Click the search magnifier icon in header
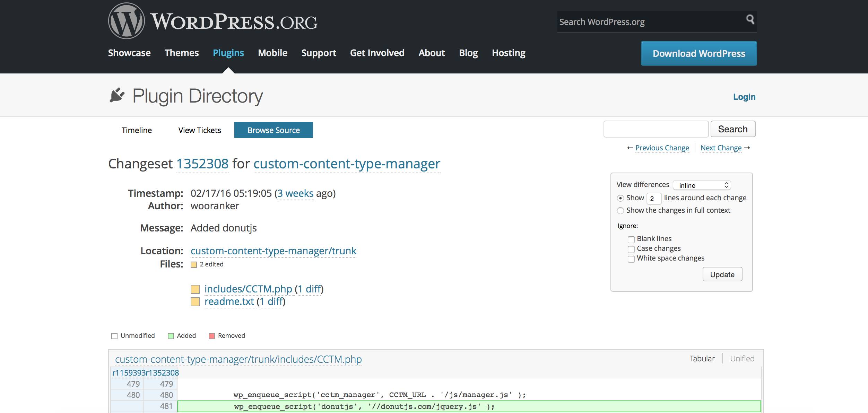Viewport: 868px width, 413px height. point(750,19)
